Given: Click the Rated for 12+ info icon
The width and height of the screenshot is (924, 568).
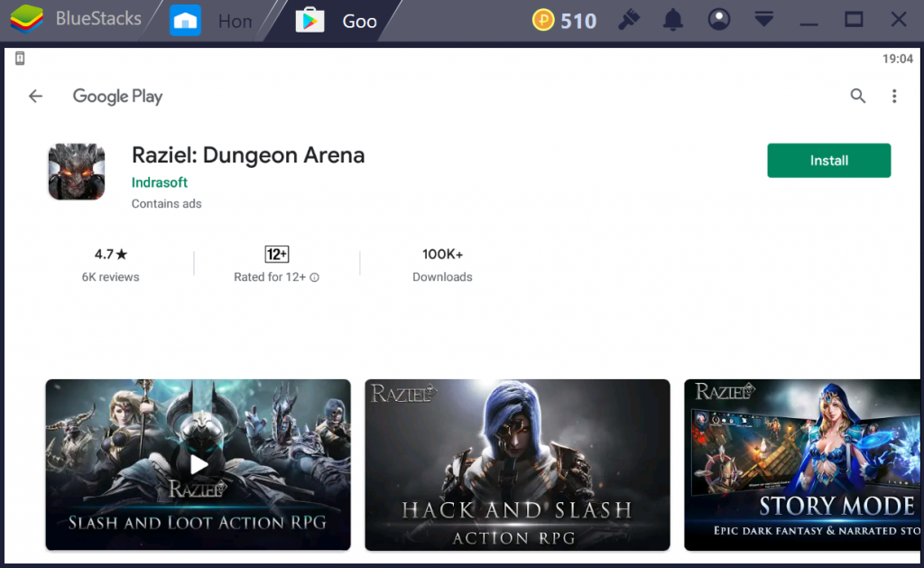Looking at the screenshot, I should pos(315,278).
